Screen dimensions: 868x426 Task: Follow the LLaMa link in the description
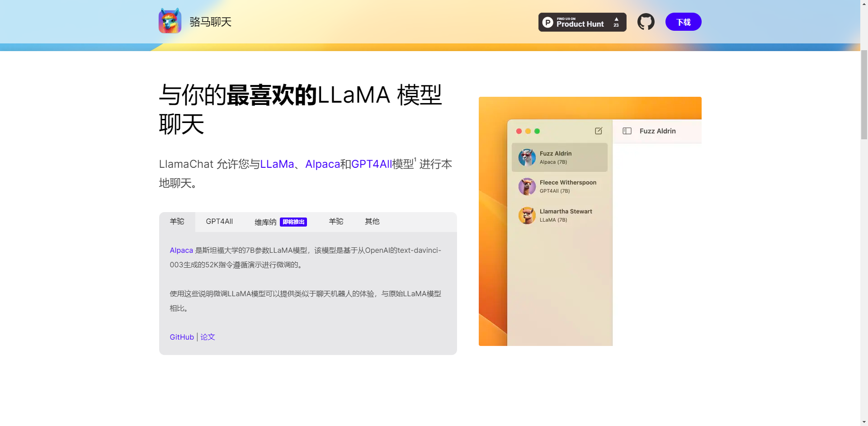pos(277,164)
